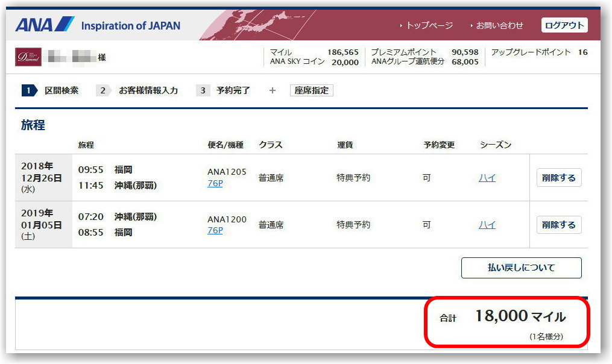Click the 11:45 沖縄(那覇) arrival entry

point(118,186)
